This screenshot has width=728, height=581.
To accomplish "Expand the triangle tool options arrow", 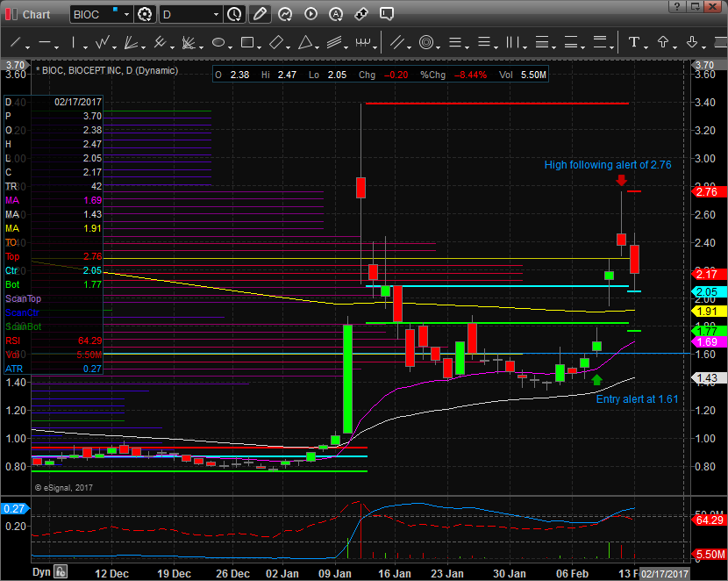I will tap(318, 47).
